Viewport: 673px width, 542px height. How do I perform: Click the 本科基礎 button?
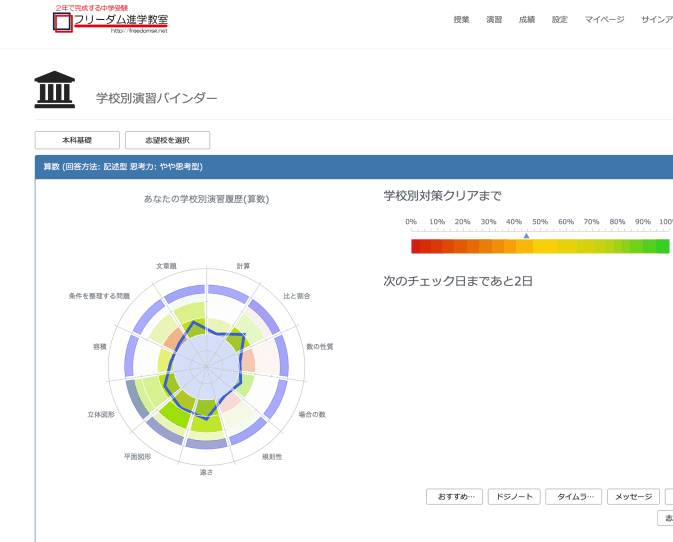click(x=77, y=140)
